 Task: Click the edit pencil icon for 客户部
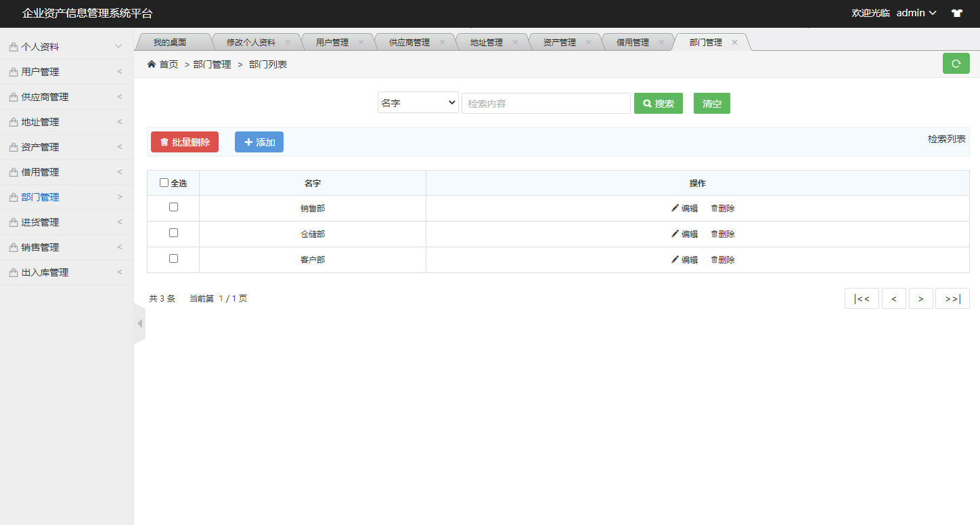(675, 259)
